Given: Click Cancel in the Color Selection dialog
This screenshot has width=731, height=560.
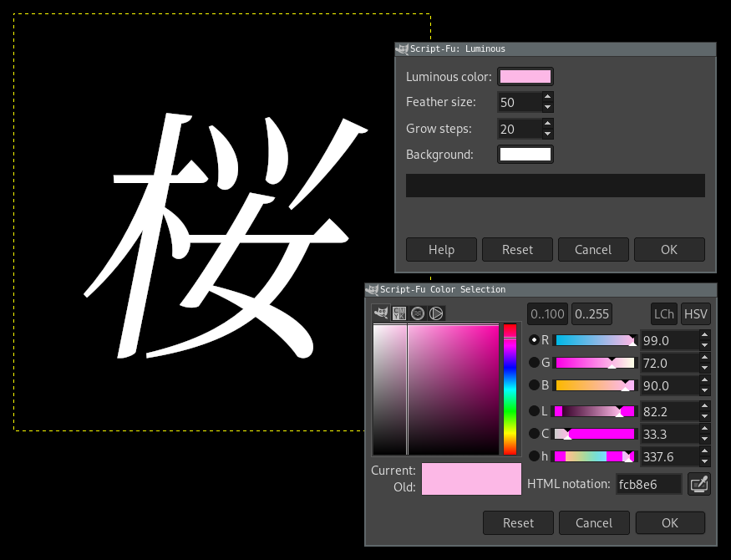Looking at the screenshot, I should pos(594,523).
